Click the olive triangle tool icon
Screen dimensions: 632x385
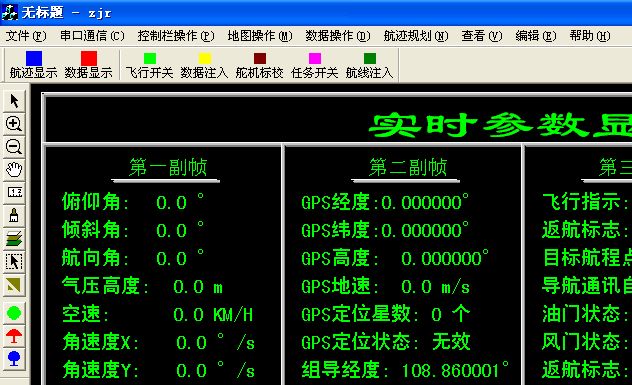(x=14, y=285)
